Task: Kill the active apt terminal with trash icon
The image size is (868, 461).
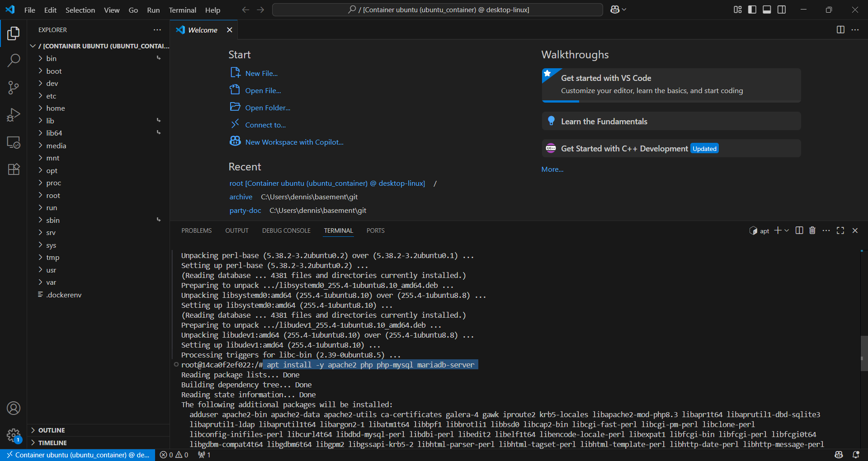Action: click(x=812, y=230)
